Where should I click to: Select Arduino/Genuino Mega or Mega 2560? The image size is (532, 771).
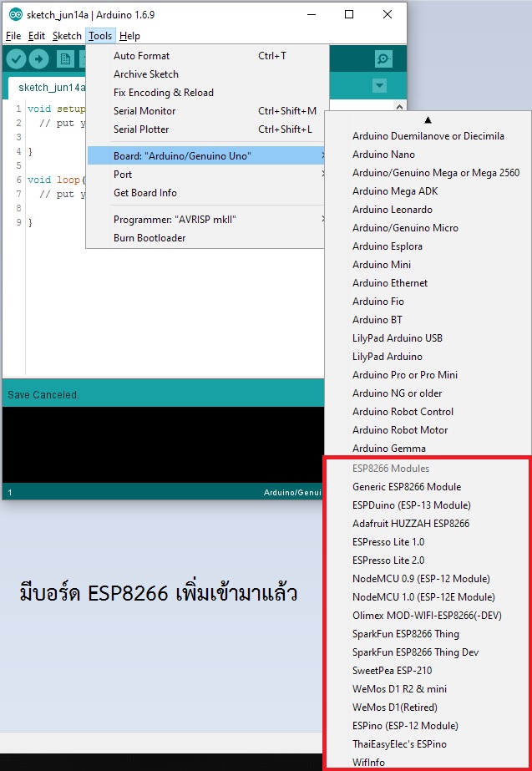(428, 173)
